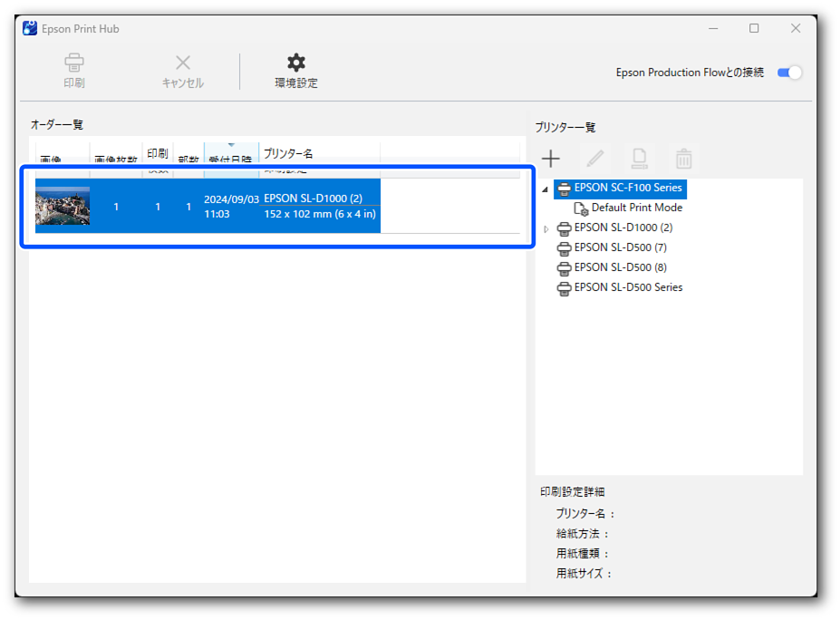
Task: Click the Print icon in toolbar
Action: [74, 63]
